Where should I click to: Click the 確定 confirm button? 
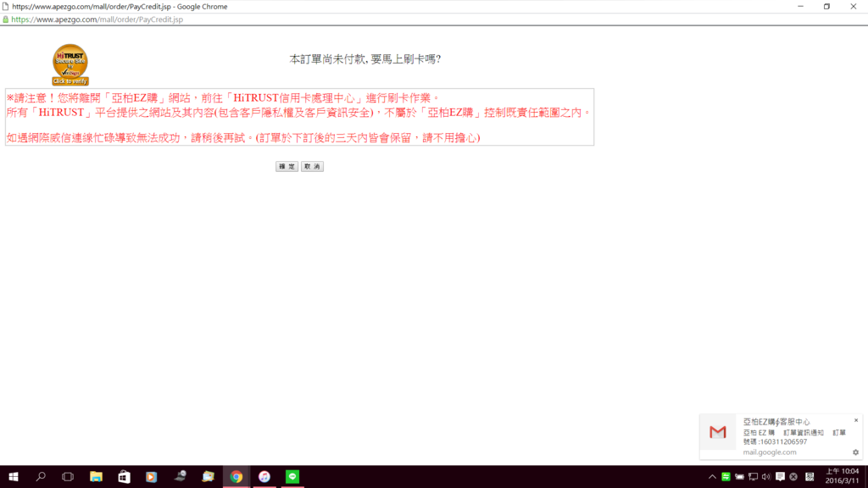click(x=287, y=167)
